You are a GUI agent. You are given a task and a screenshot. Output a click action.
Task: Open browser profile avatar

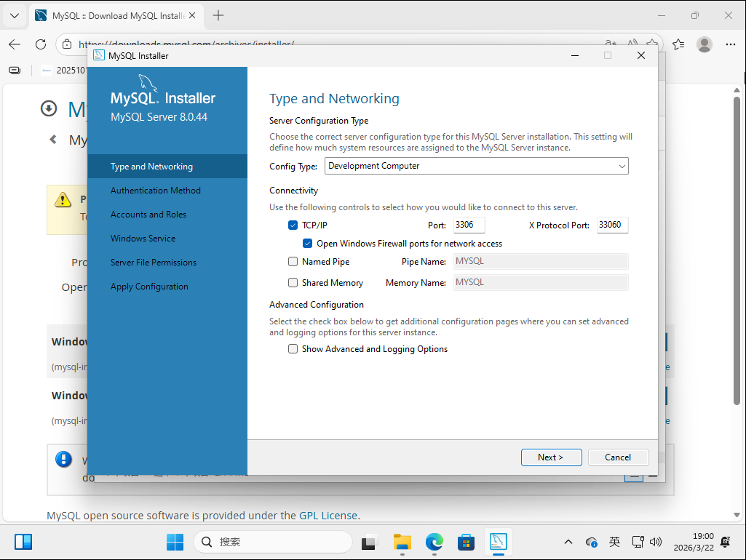pyautogui.click(x=704, y=44)
